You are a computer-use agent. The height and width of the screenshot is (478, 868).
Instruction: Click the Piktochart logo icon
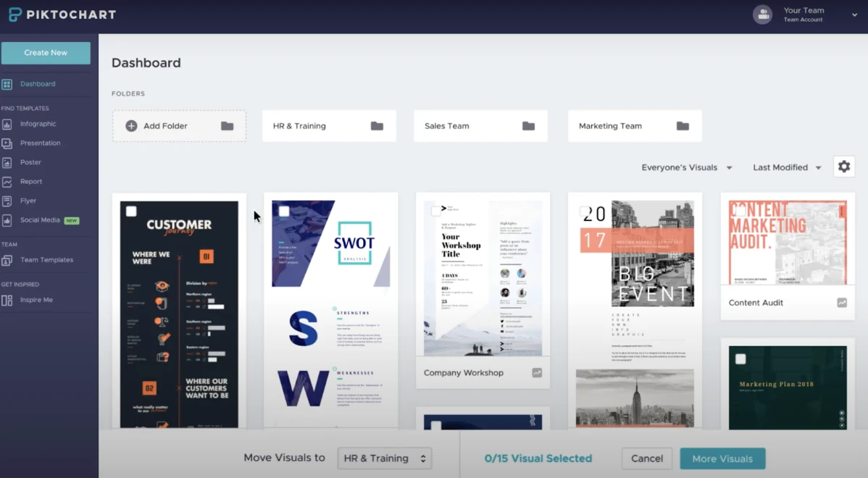click(x=15, y=14)
